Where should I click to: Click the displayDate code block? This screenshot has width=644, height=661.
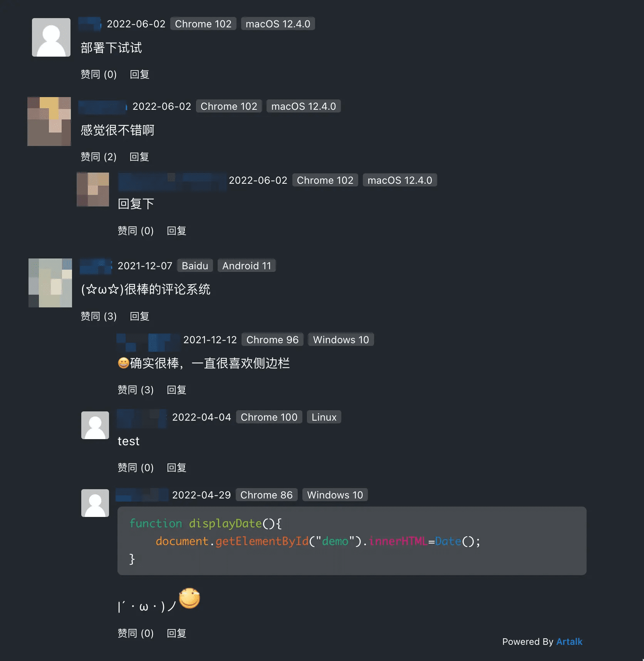point(352,541)
